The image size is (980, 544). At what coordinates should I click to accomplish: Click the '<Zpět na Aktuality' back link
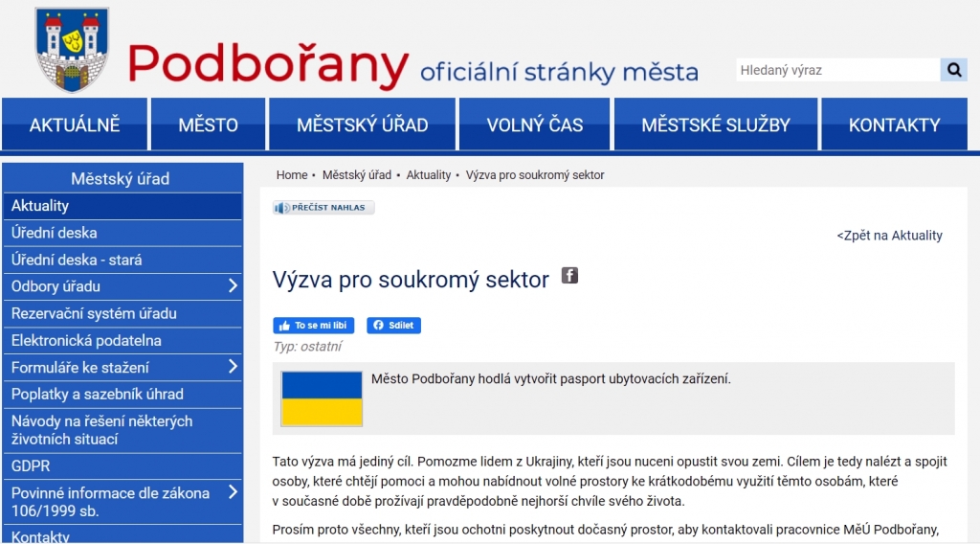pyautogui.click(x=889, y=236)
